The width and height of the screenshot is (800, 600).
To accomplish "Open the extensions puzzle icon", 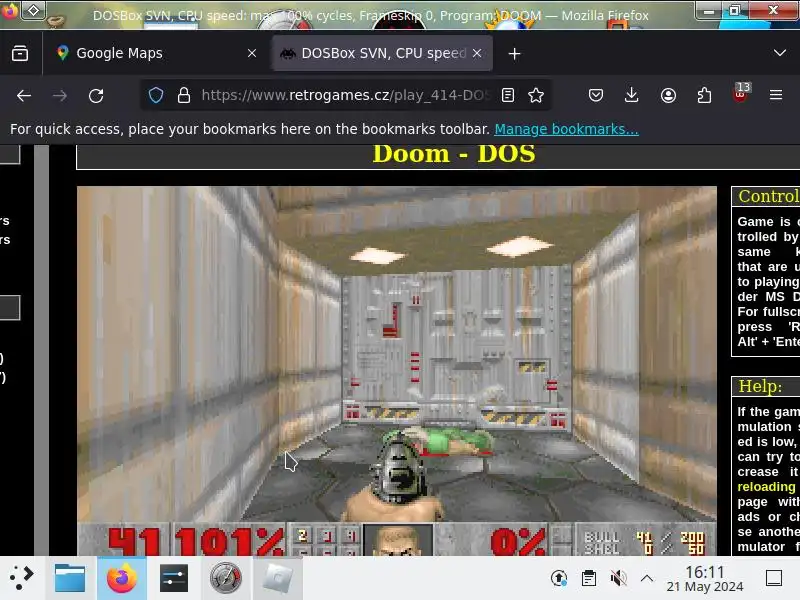I will coord(704,95).
